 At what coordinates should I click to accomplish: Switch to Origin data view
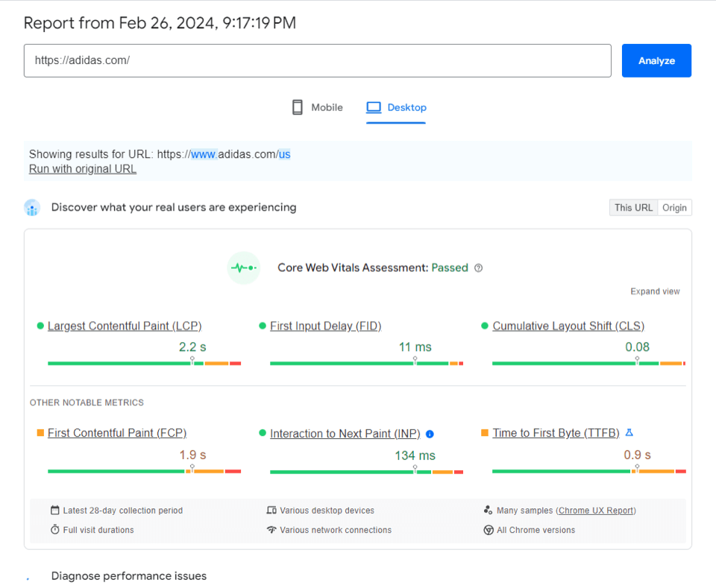click(x=674, y=207)
